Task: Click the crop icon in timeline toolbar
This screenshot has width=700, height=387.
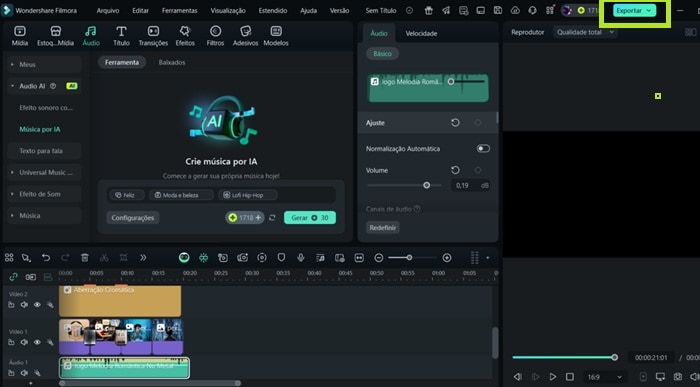Action: coord(124,258)
